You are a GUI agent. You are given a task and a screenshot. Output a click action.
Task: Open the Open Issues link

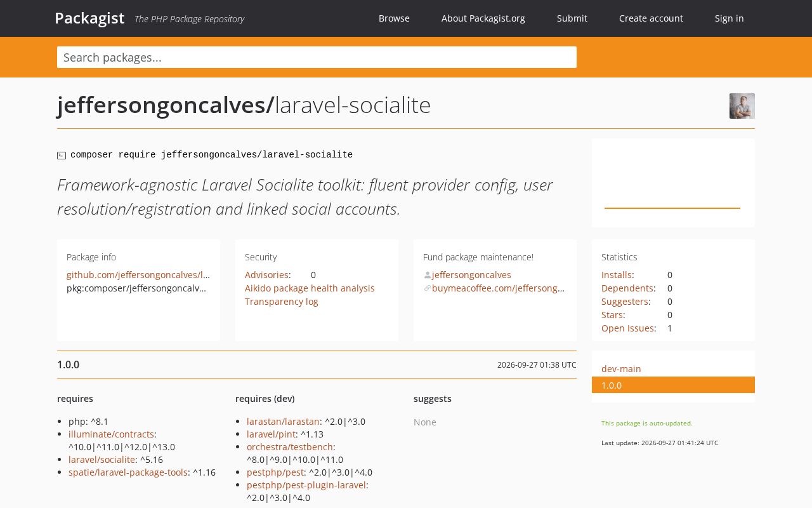[x=628, y=328]
